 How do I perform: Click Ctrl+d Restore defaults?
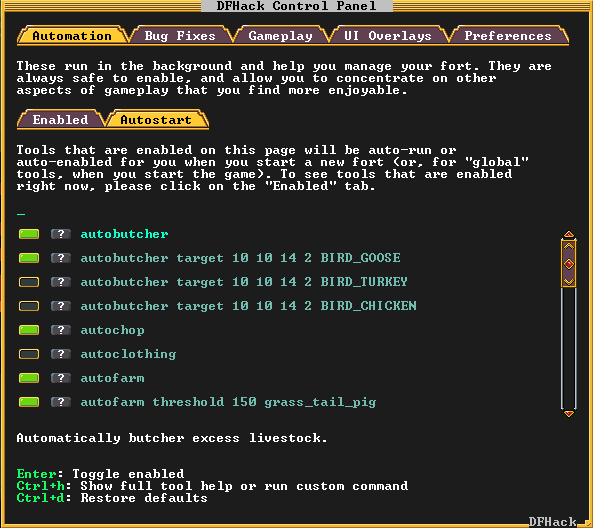click(112, 498)
